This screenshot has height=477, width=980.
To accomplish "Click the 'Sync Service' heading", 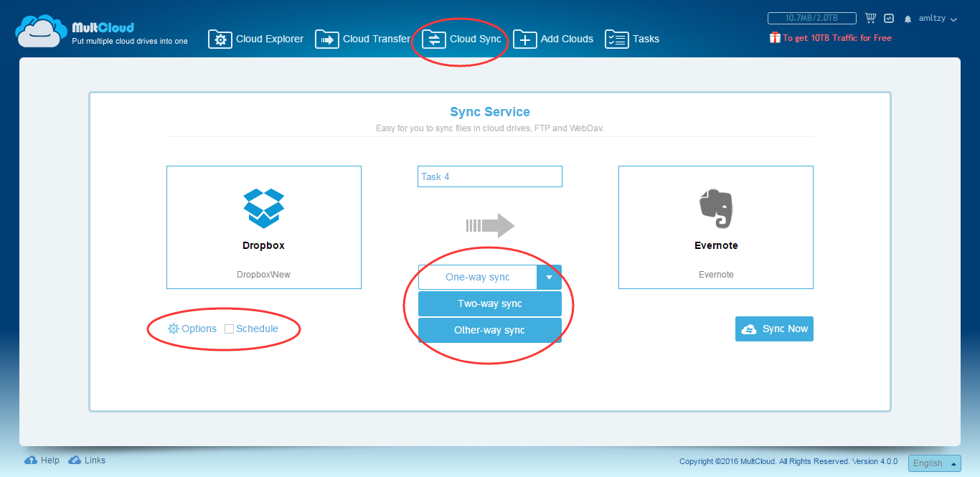I will tap(490, 112).
